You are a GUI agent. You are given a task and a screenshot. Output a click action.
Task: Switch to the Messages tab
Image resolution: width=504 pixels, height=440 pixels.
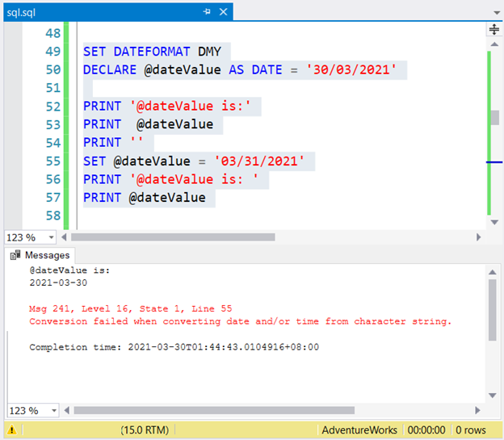(x=40, y=255)
